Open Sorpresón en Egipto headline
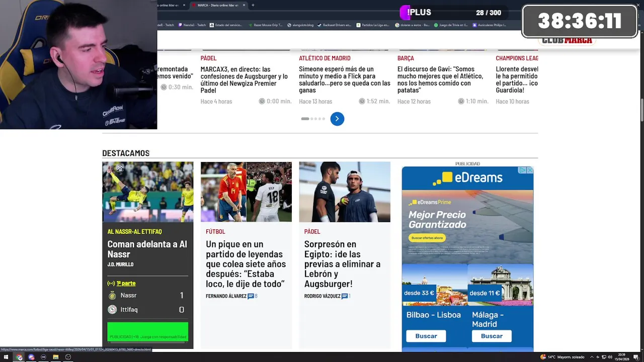Screen dimensions: 644x362 (342, 264)
